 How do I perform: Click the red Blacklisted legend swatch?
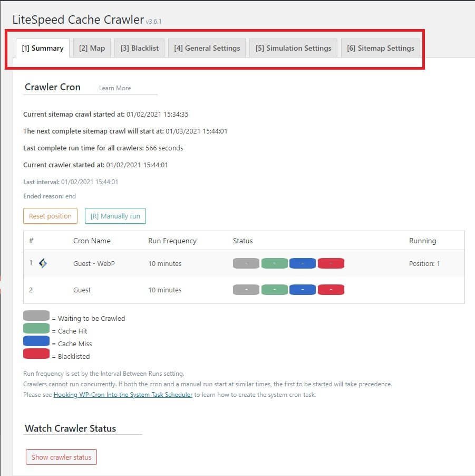(x=36, y=354)
